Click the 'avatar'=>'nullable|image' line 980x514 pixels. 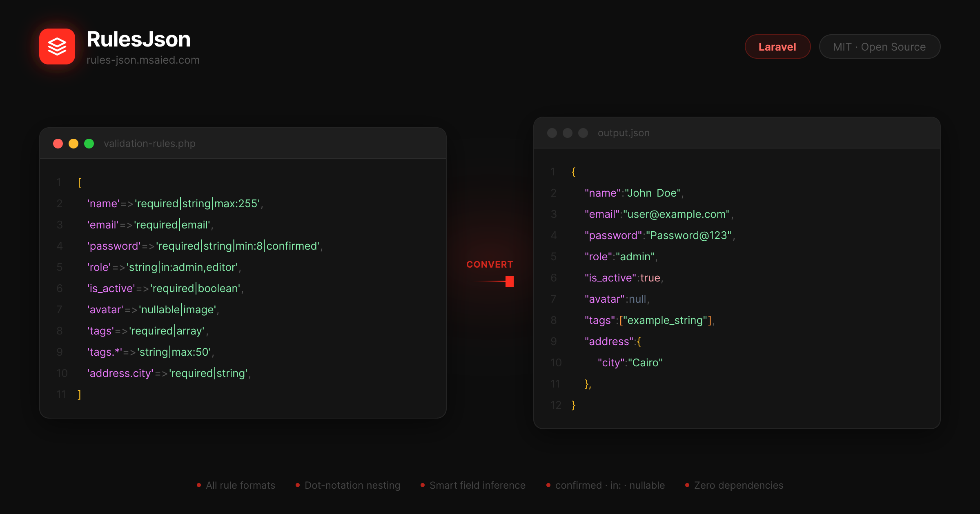point(153,310)
